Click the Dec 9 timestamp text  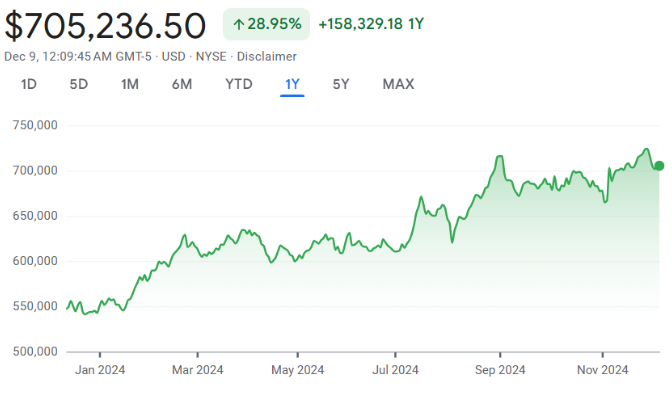[78, 57]
